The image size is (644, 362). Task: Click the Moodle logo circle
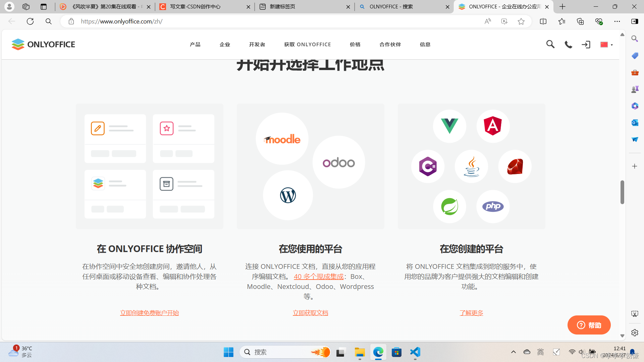pos(282,139)
